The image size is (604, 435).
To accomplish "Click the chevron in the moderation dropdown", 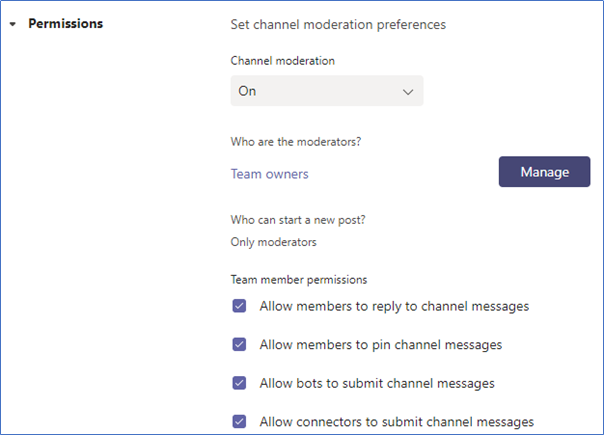I will (x=408, y=92).
